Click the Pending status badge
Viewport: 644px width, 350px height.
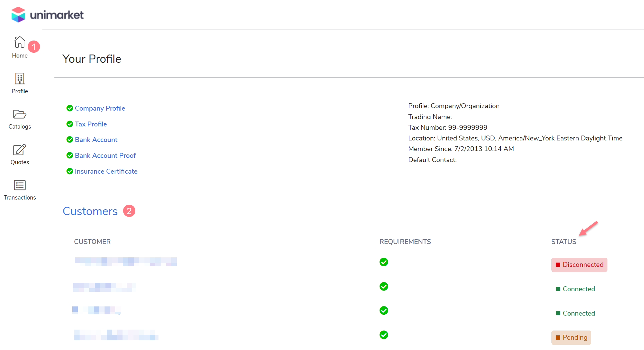[x=571, y=338]
